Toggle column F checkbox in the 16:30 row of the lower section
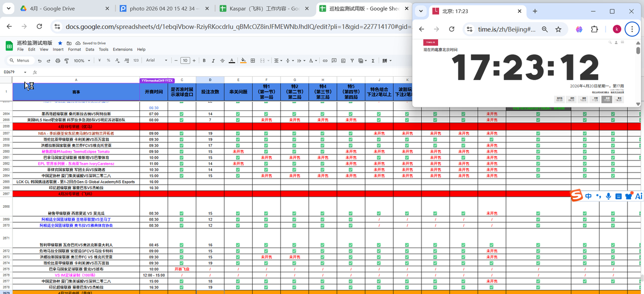The height and width of the screenshot is (294, 644). pos(266,287)
